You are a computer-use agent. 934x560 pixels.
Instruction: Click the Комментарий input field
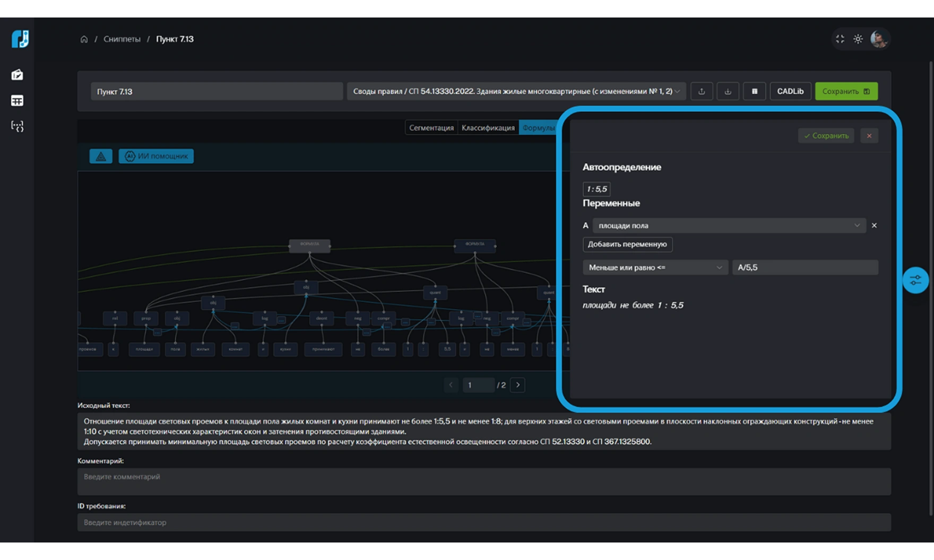click(483, 481)
